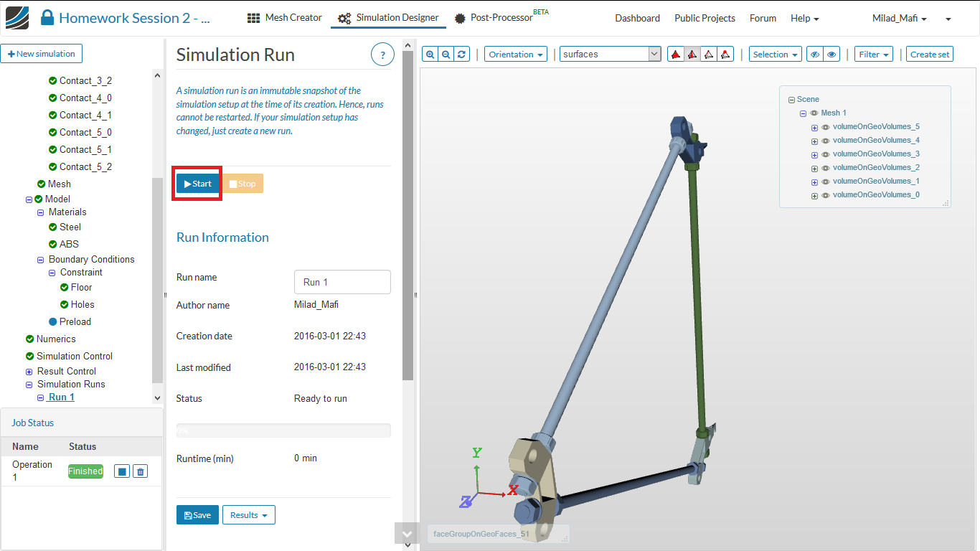
Task: Zoom out of the 3D viewer
Action: tap(446, 54)
